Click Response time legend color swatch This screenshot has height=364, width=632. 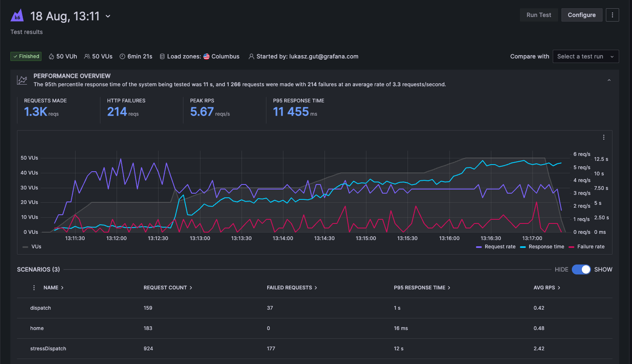pyautogui.click(x=523, y=247)
